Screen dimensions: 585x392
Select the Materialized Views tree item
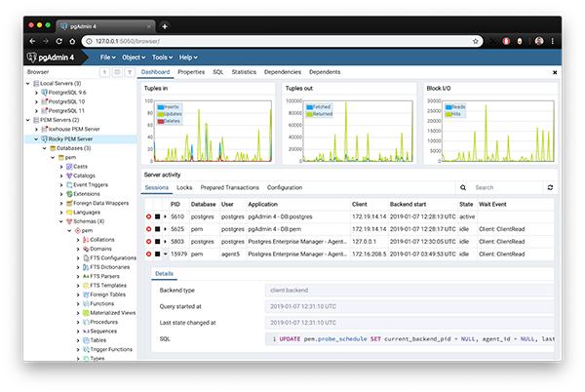(x=115, y=312)
